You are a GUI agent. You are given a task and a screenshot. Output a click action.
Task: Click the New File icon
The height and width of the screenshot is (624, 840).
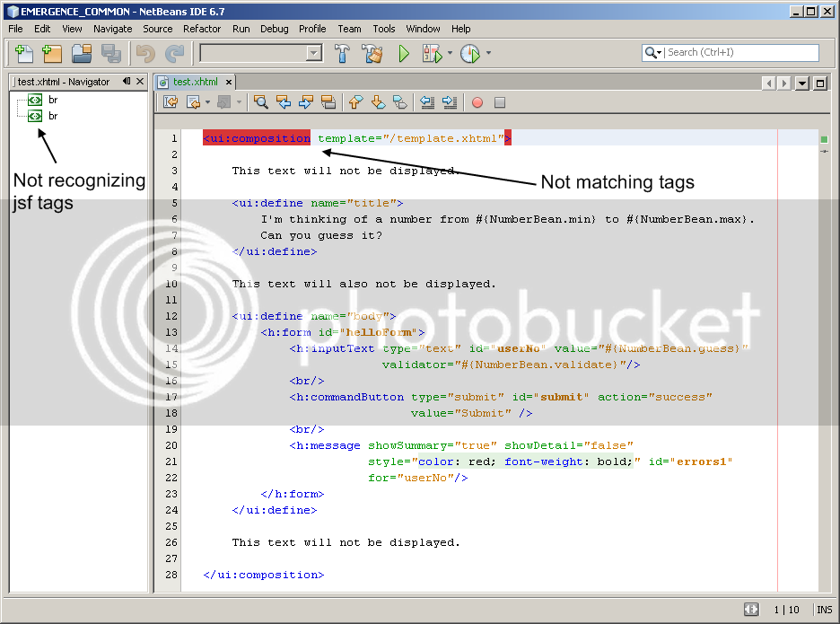coord(24,53)
